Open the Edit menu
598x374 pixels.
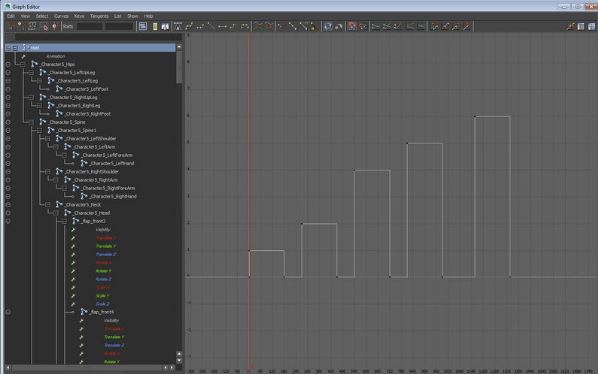click(x=10, y=16)
